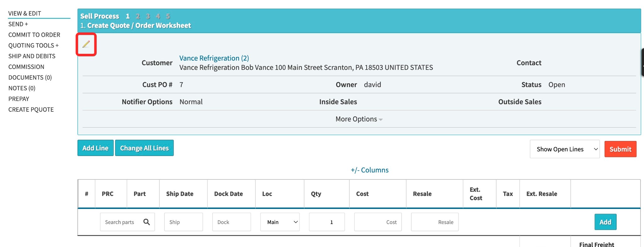Go to Sell Process step 1
Image resolution: width=644 pixels, height=247 pixels.
[128, 16]
